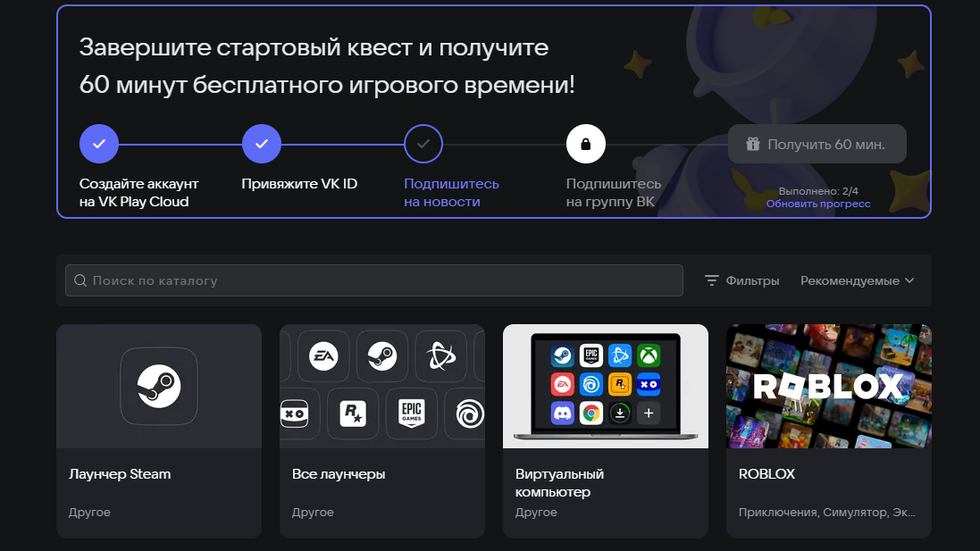This screenshot has width=980, height=551.
Task: Click the Steam icon on the virtual computer screen
Action: [x=563, y=355]
